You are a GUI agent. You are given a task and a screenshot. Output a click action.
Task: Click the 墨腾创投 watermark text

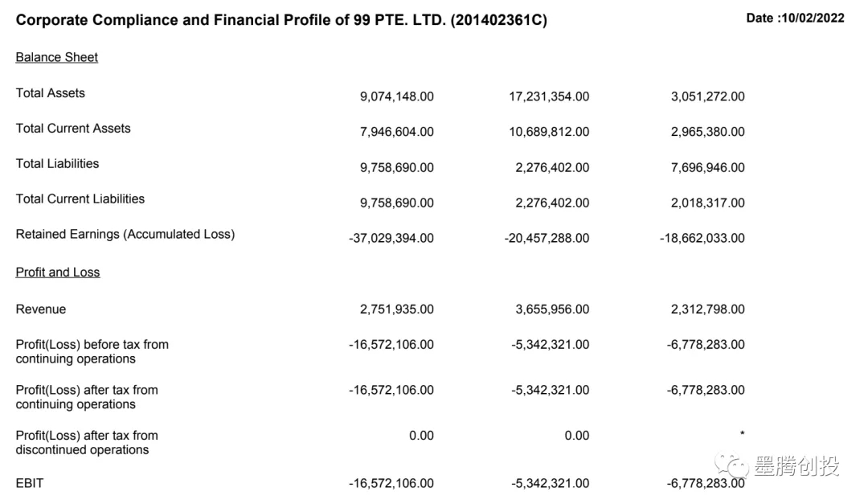coord(796,465)
